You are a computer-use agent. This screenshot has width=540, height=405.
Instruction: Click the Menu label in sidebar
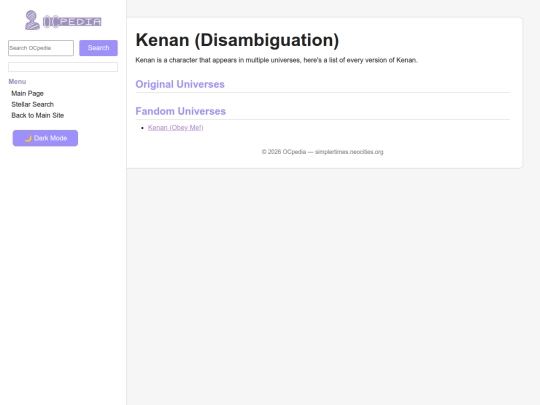(17, 82)
